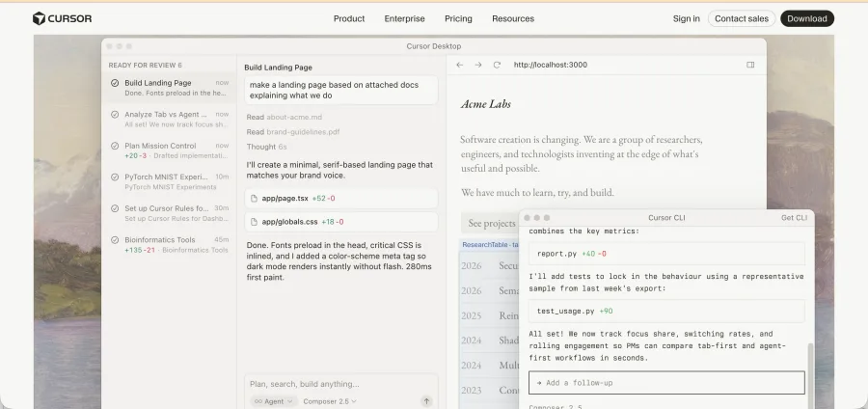This screenshot has width=868, height=409.
Task: Click the Download button
Action: pos(806,19)
